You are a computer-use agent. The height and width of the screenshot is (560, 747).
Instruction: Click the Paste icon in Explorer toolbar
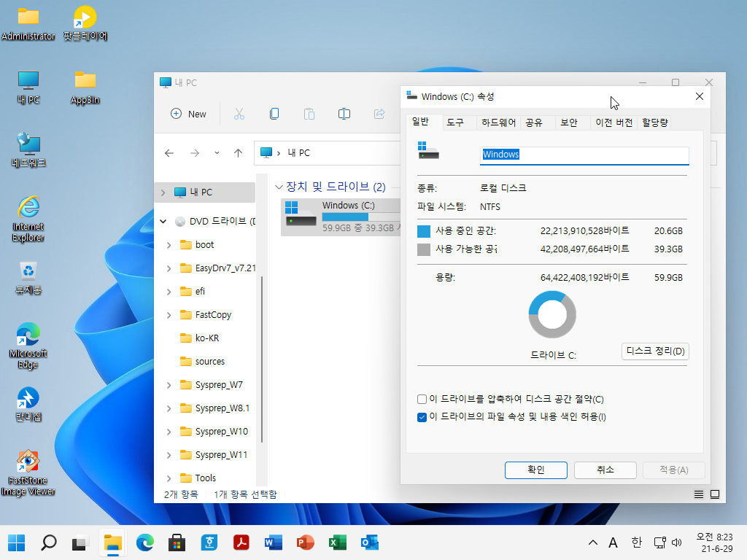pos(309,114)
